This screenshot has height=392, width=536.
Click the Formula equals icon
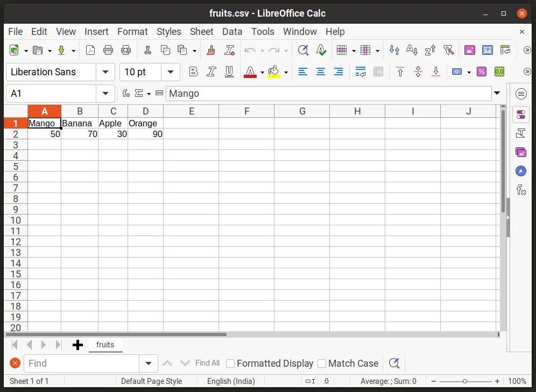click(159, 93)
